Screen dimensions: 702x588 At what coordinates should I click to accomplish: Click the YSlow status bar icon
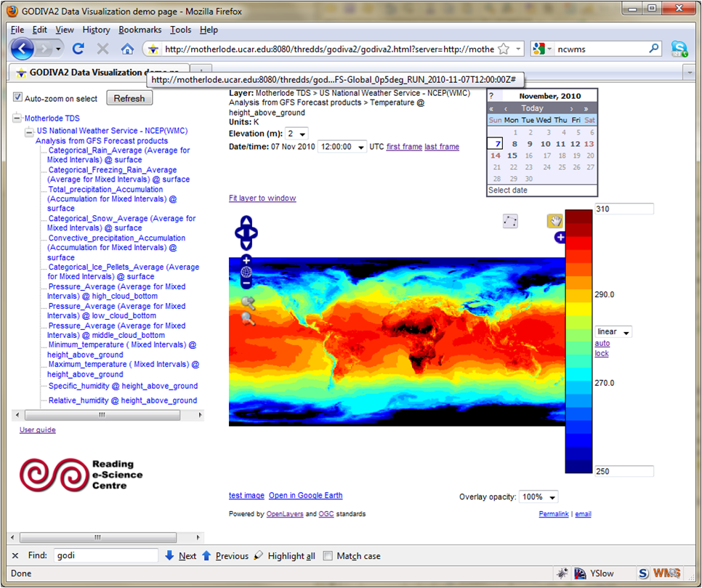coord(579,573)
